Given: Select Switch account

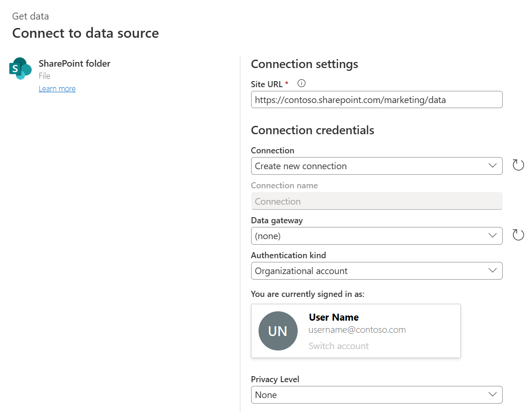Looking at the screenshot, I should point(338,346).
